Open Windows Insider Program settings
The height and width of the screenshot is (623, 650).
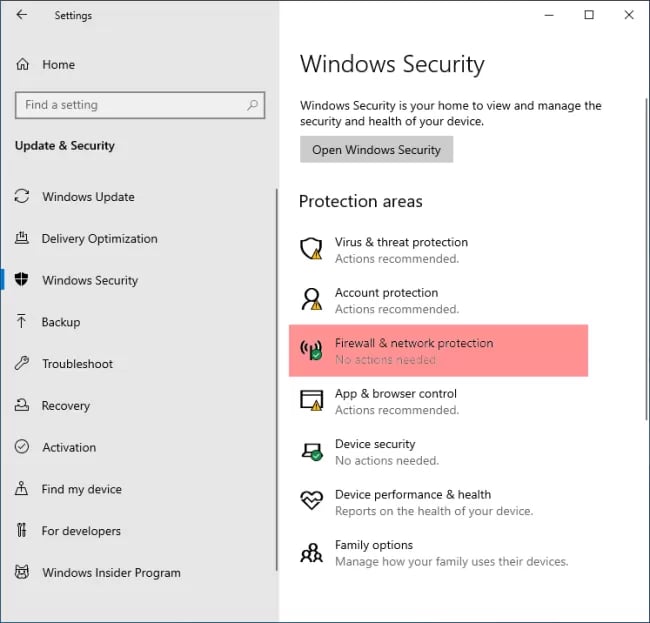click(x=112, y=573)
